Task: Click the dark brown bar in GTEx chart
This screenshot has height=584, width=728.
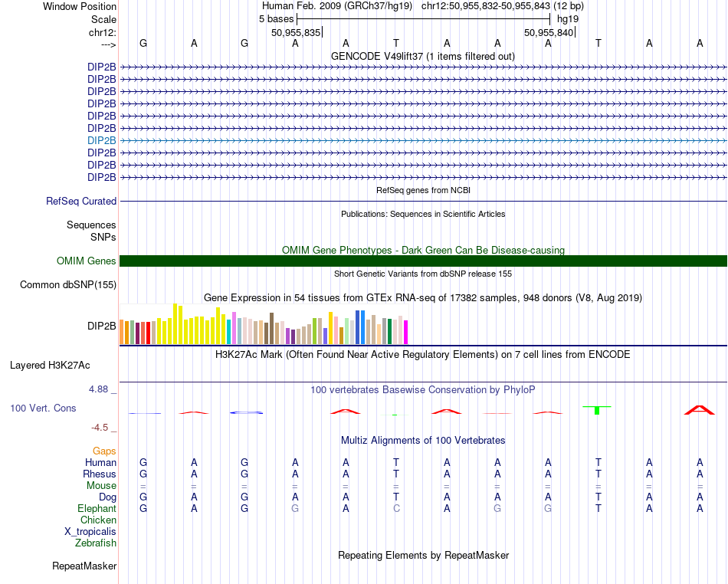Action: [271, 329]
